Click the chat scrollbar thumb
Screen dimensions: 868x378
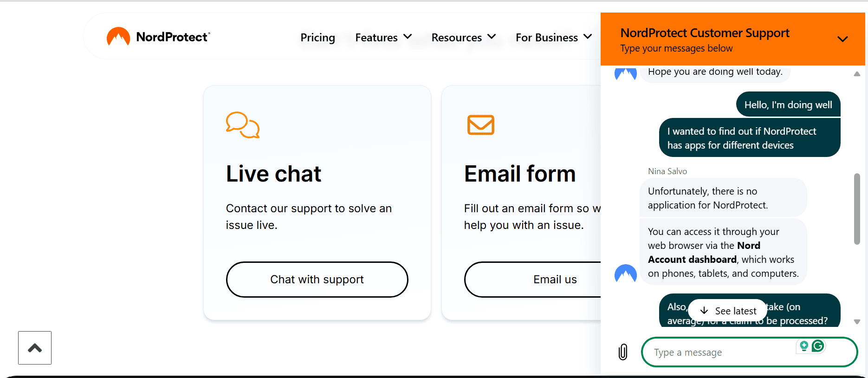tap(857, 209)
